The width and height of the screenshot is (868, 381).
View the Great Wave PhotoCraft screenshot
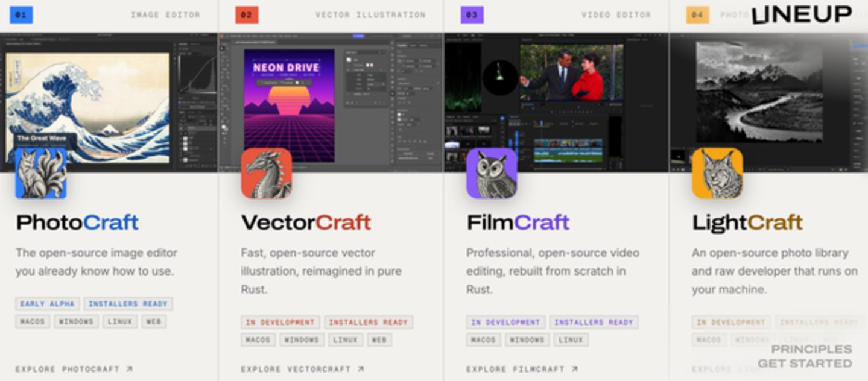click(x=109, y=102)
